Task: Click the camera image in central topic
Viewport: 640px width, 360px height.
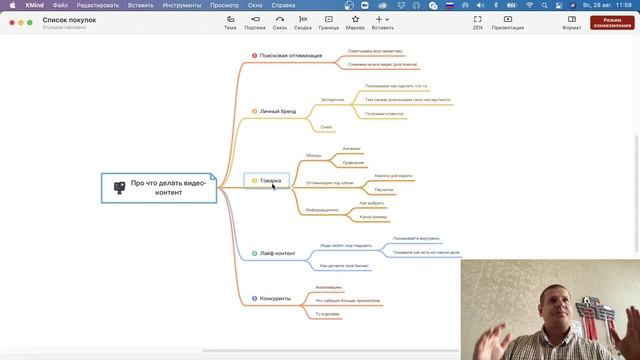Action: point(119,188)
